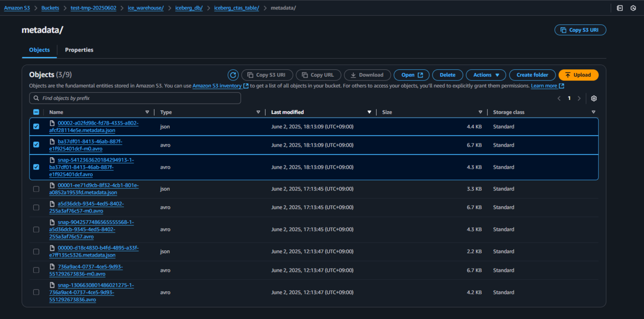The height and width of the screenshot is (319, 644).
Task: Click the Copy URL button
Action: 318,75
